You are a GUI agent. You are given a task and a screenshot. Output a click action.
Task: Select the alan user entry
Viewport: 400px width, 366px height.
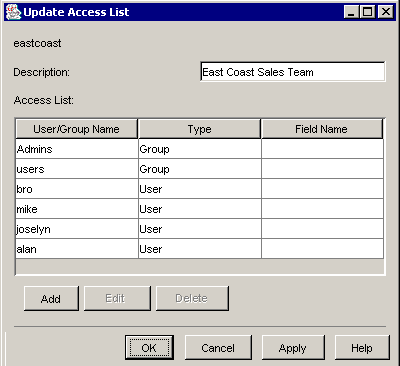(x=77, y=249)
